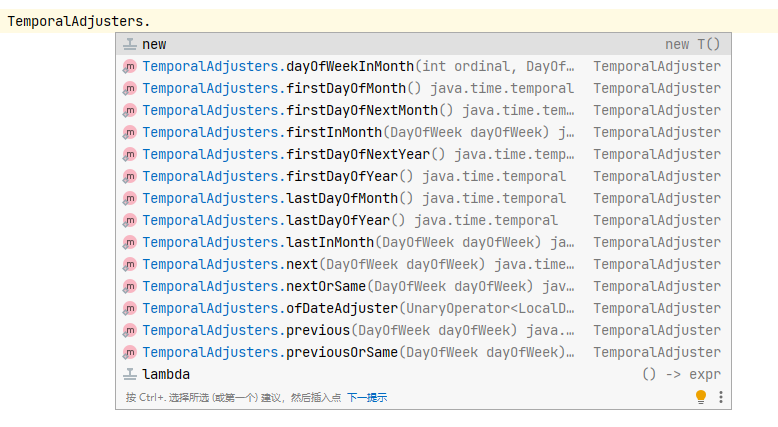Click the Ctrl+. hint text in popup footer
The image size is (778, 427).
click(233, 397)
